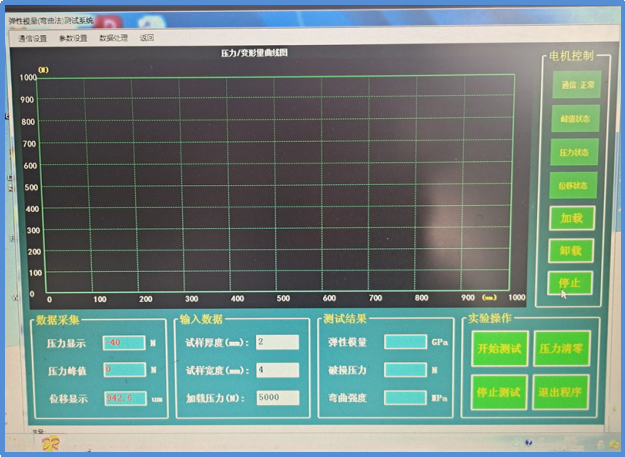Click 开始测试 to start the test
This screenshot has width=625, height=457.
tap(499, 348)
